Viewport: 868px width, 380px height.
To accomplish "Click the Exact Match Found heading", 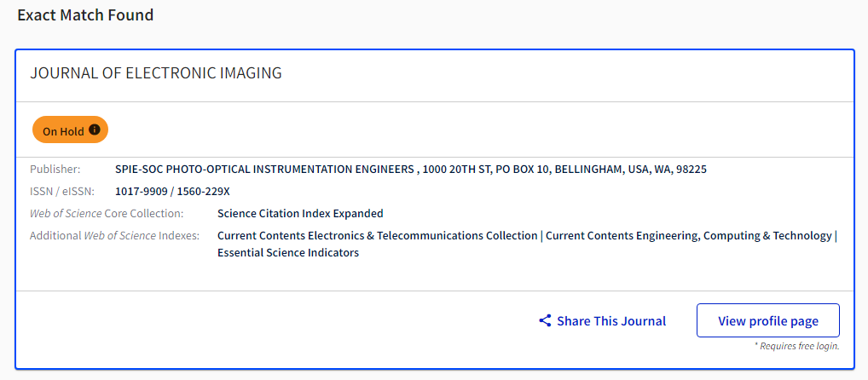I will tap(85, 15).
